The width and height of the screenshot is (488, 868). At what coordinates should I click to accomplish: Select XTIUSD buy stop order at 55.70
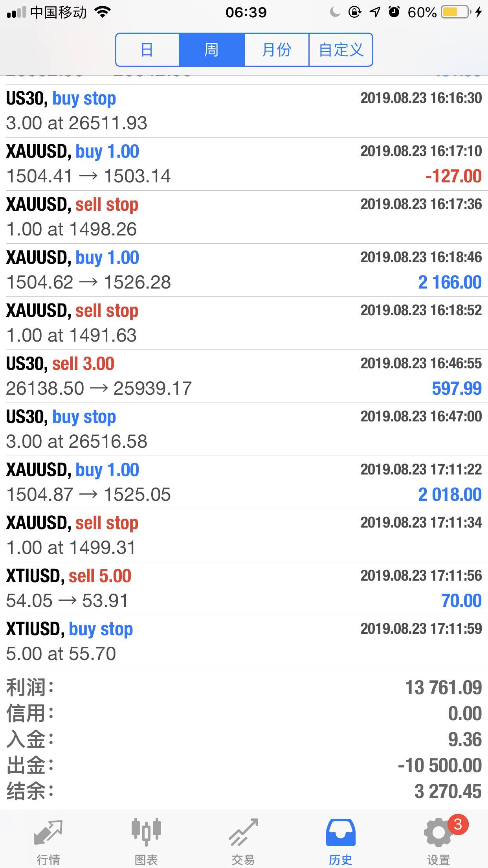244,642
